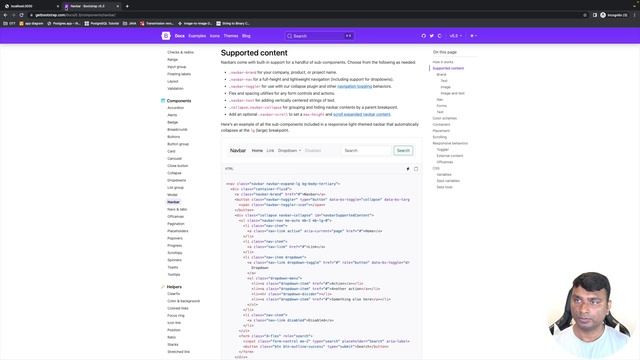
Task: Open code in StackBlitz lightning icon
Action: (x=408, y=169)
